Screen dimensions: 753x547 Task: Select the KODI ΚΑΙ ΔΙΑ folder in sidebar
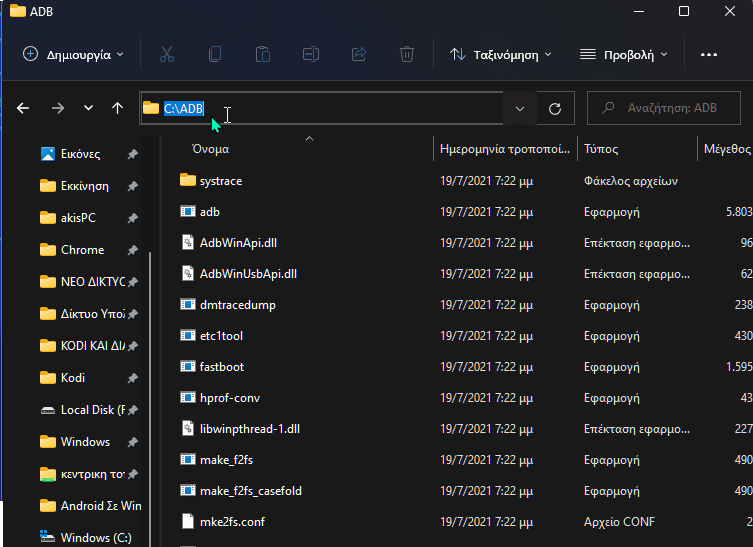[92, 346]
